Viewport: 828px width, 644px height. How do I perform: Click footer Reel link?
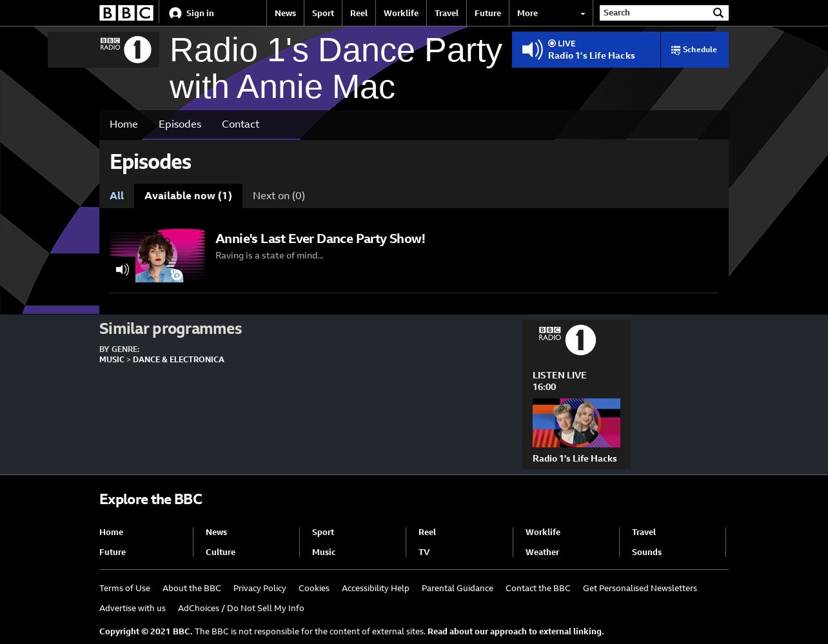click(427, 532)
